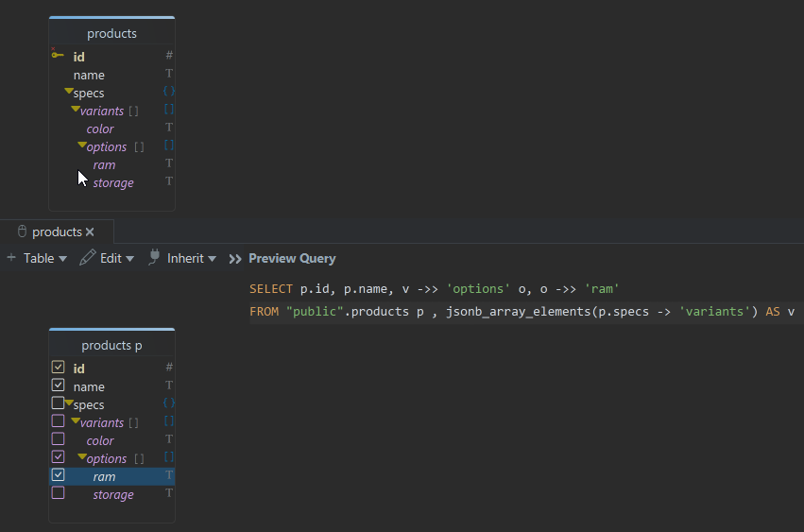
Task: Check the specs column in products p
Action: click(x=58, y=403)
